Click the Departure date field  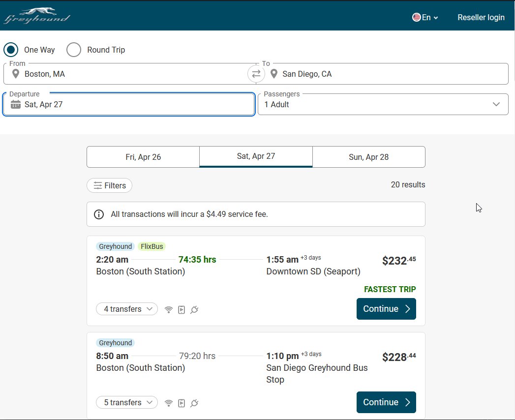(129, 104)
